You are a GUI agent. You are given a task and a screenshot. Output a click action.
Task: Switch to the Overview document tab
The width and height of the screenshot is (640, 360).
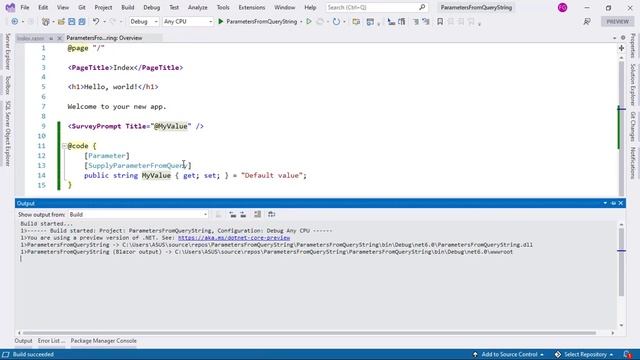click(x=104, y=38)
